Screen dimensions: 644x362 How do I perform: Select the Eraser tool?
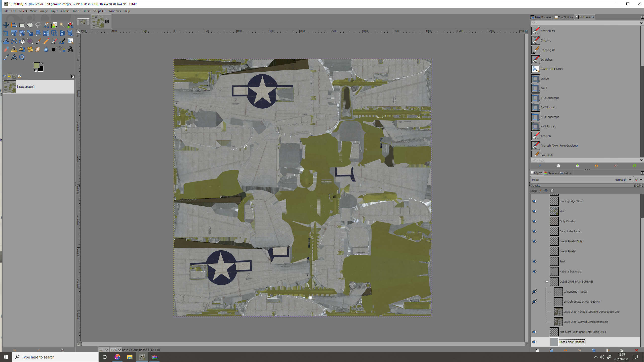[x=6, y=50]
